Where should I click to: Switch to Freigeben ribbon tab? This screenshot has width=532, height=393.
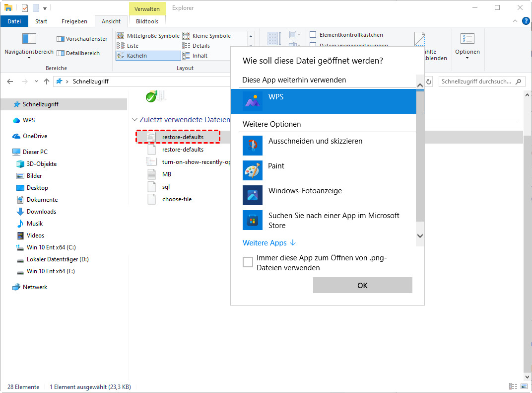click(74, 21)
